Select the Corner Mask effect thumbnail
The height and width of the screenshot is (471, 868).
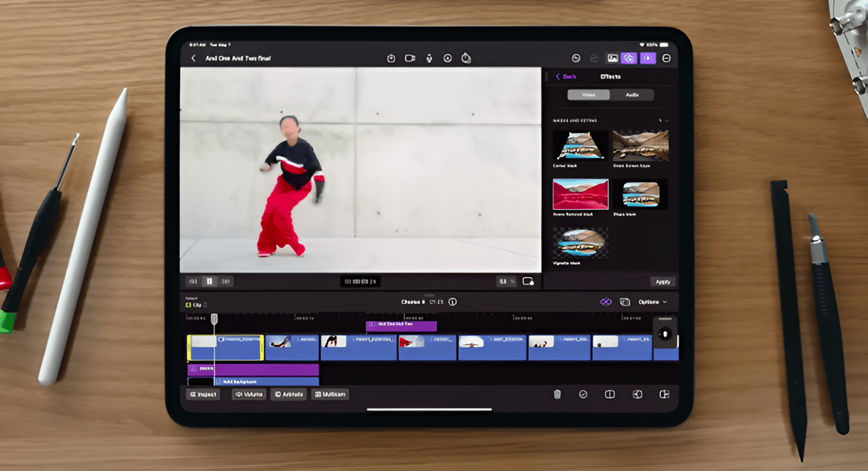coord(580,145)
